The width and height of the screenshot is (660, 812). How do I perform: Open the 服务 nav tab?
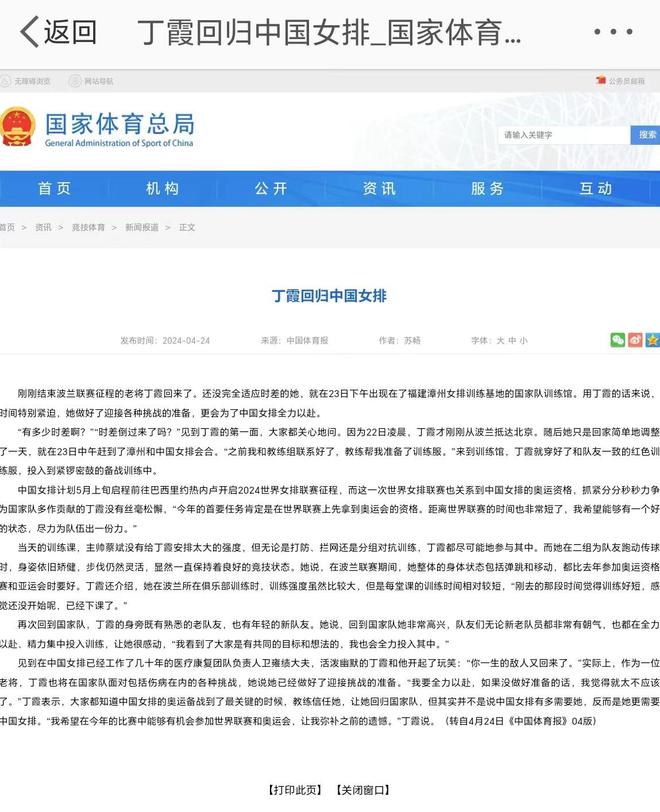[x=487, y=189]
